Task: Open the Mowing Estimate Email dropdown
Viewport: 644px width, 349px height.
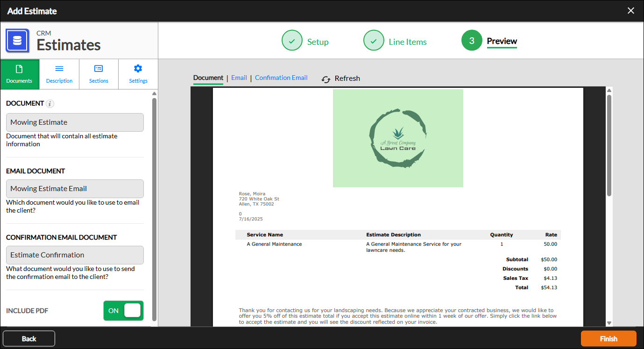Action: point(75,189)
